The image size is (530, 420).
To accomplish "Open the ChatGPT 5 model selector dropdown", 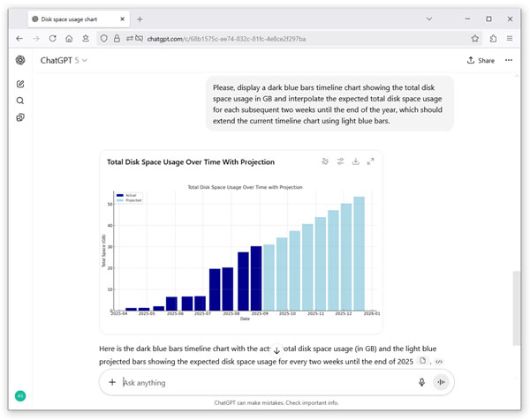I will coord(64,60).
